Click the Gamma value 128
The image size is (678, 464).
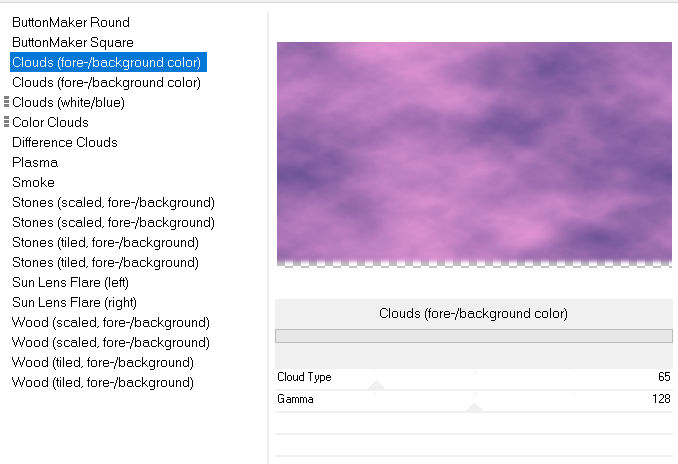tap(661, 398)
